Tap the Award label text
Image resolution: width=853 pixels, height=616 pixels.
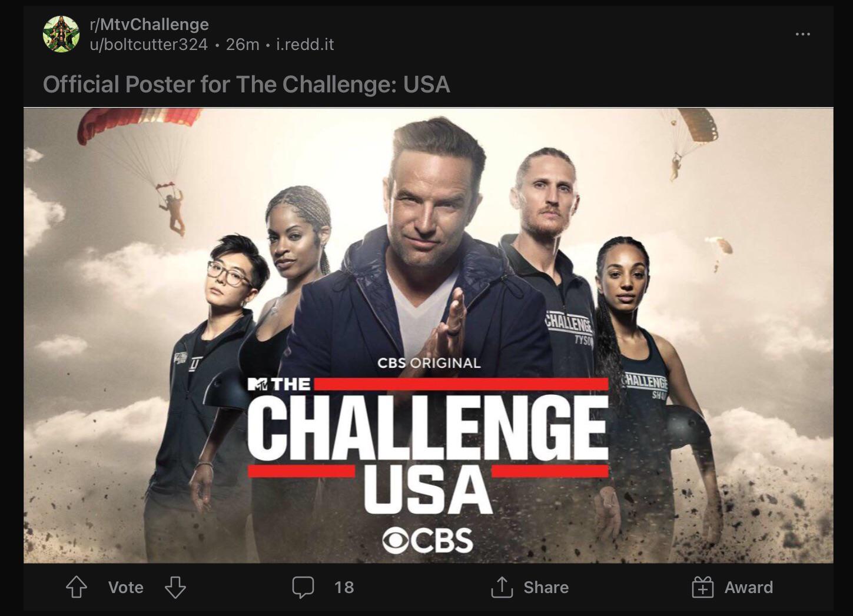tap(749, 587)
